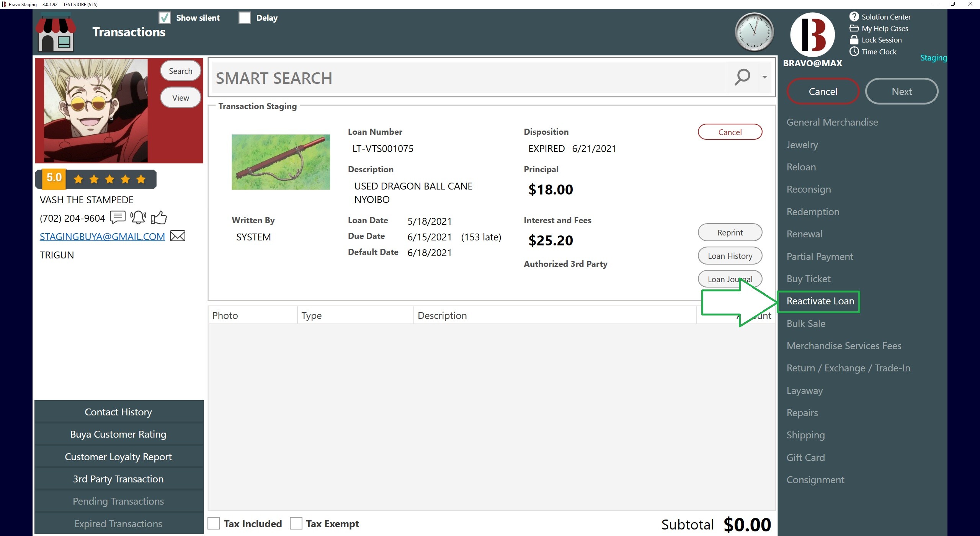Select General Merchandise transaction type

click(x=832, y=122)
